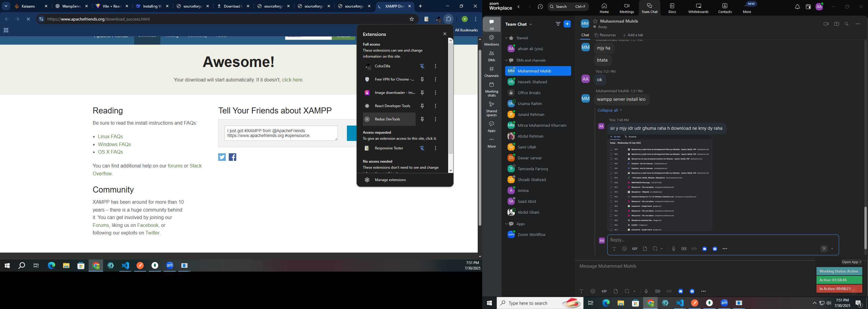Open Zoom Docs

672,8
